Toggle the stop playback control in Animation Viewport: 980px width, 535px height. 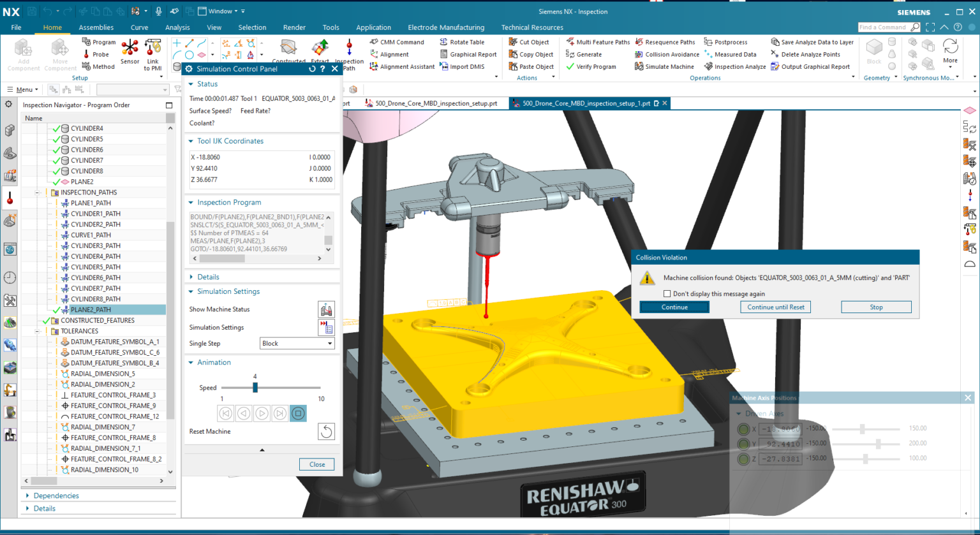[x=297, y=413]
